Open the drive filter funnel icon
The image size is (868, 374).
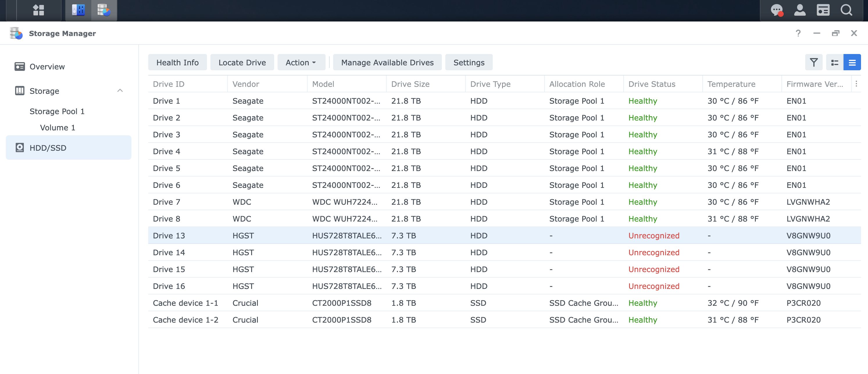(x=814, y=63)
